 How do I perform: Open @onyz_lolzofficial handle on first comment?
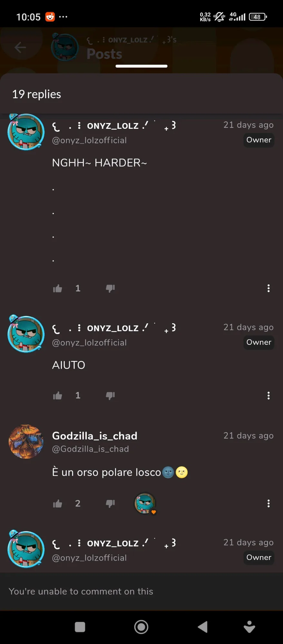tap(89, 140)
